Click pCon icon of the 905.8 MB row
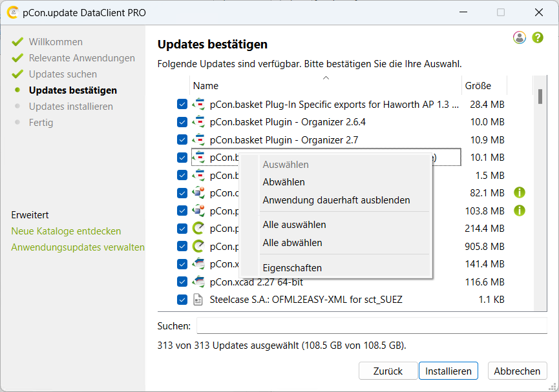This screenshot has width=559, height=392. point(198,246)
